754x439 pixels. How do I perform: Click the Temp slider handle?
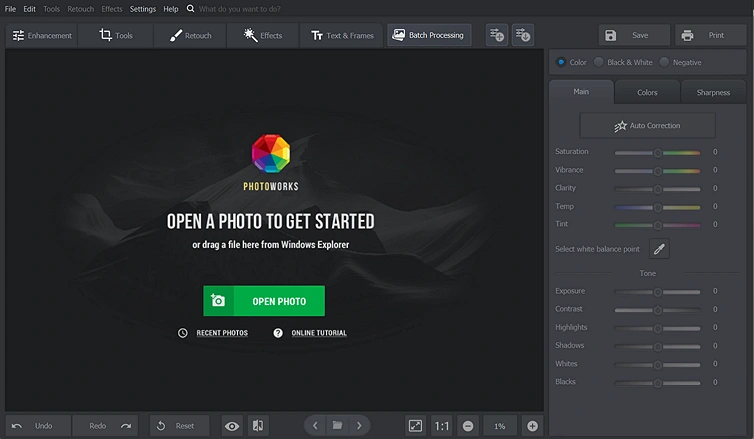[x=657, y=208]
